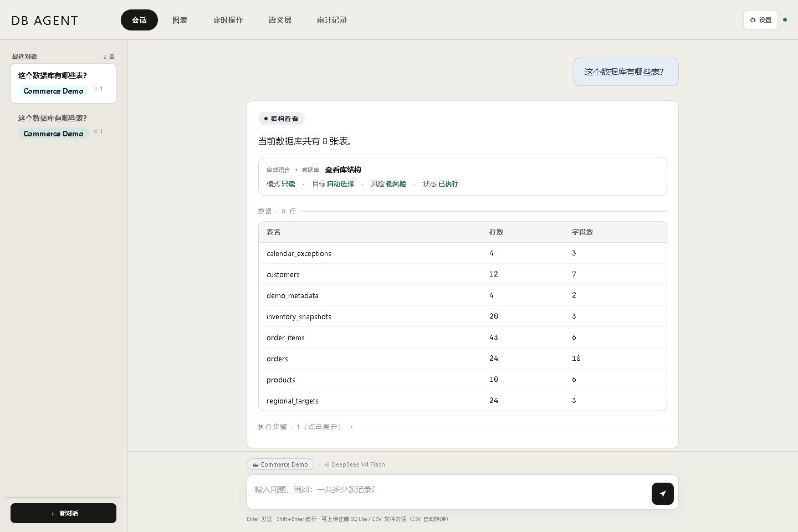Click the arrow between 自然语言 and 数据库
Image resolution: width=798 pixels, height=532 pixels.
296,170
